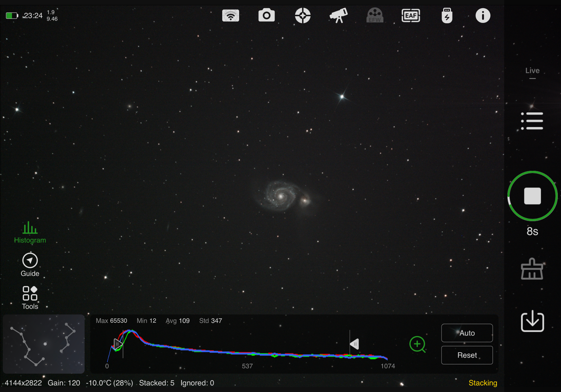Clear the stack with the brush icon
Screen dimensions: 561x392
(532, 269)
